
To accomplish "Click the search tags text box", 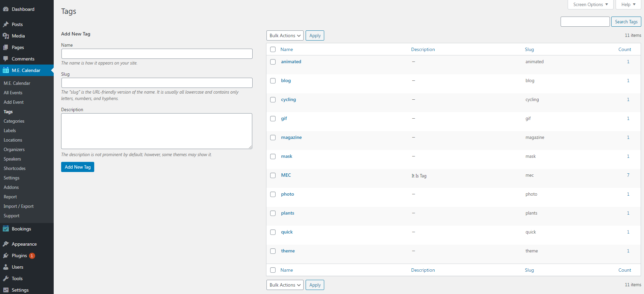I will (x=585, y=22).
